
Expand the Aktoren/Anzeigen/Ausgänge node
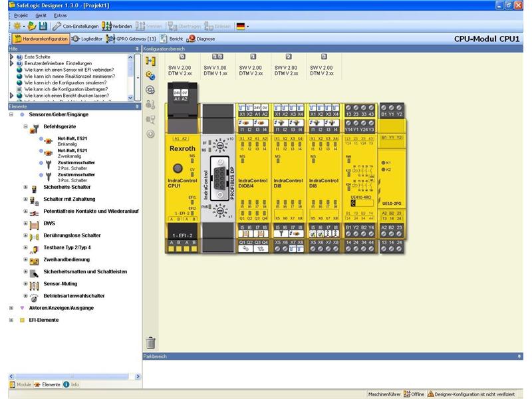(x=11, y=308)
